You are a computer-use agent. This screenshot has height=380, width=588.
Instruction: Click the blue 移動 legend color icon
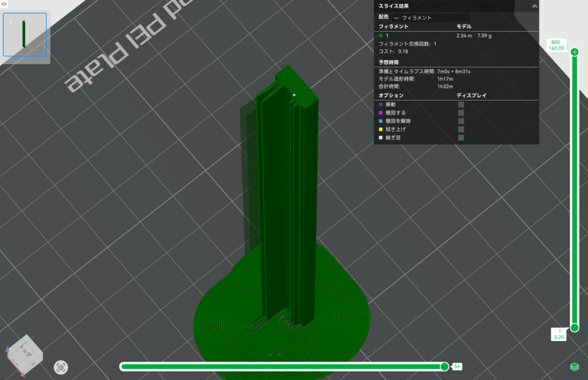(381, 105)
